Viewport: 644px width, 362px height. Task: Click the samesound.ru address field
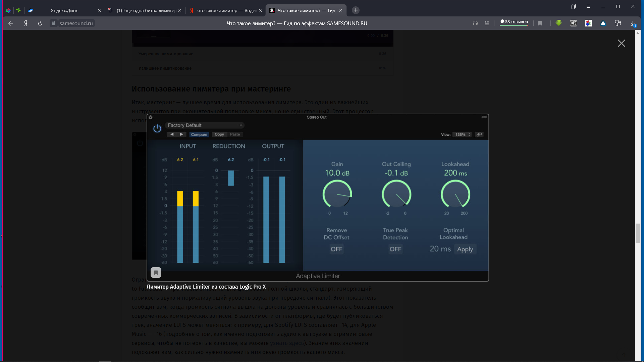coord(76,23)
